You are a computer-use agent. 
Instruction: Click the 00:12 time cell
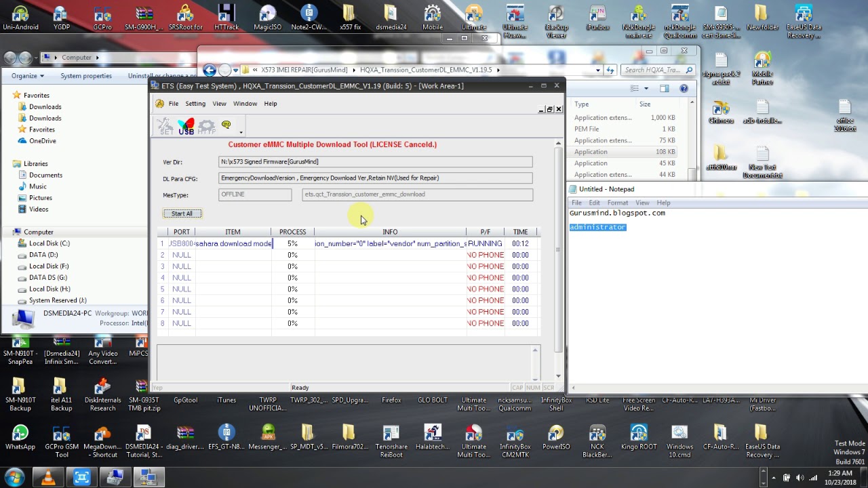[520, 243]
